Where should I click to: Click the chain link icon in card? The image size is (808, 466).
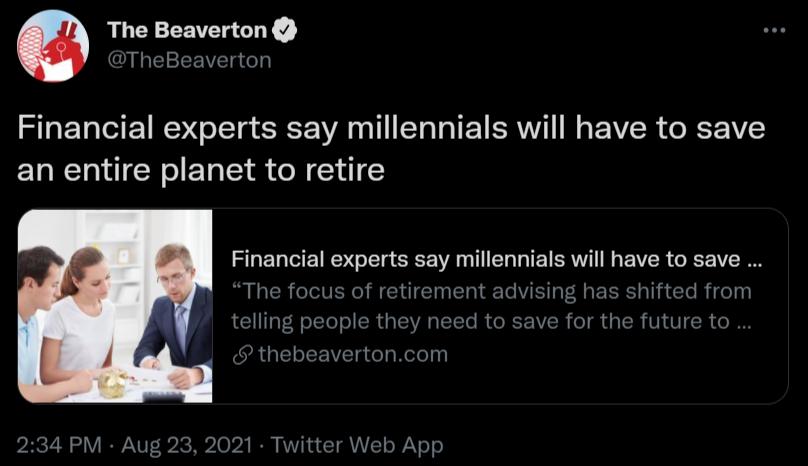click(241, 354)
